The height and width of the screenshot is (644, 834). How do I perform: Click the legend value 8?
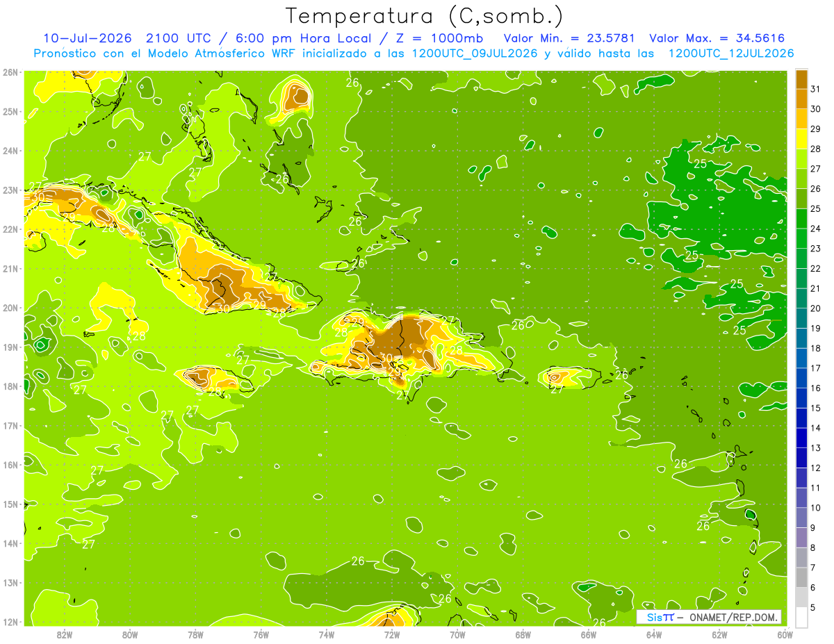coord(813,548)
